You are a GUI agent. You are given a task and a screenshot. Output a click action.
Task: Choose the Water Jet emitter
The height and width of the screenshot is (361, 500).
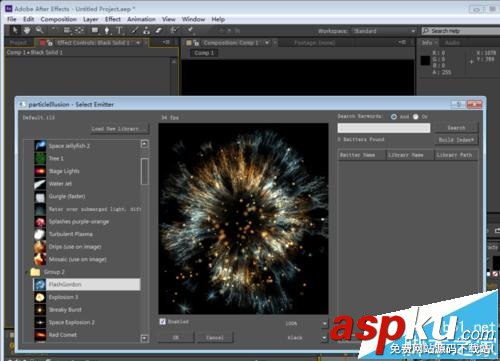coord(87,184)
